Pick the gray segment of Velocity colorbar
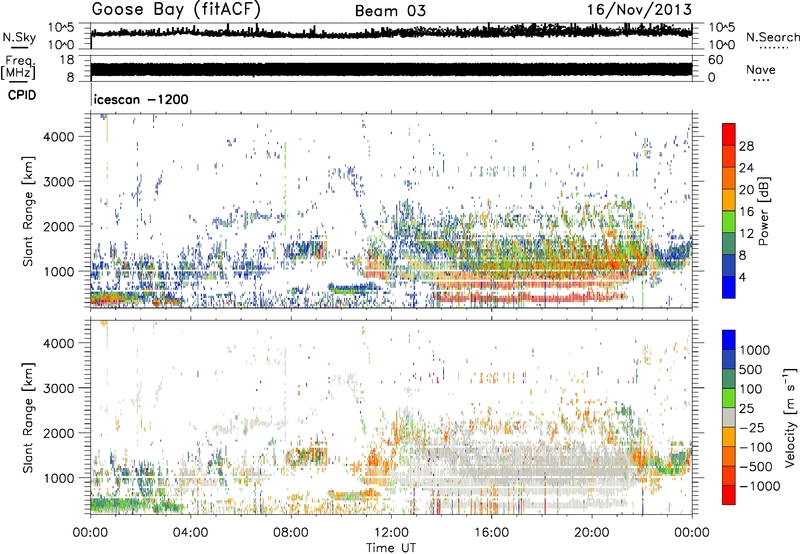This screenshot has width=800, height=554. (729, 418)
